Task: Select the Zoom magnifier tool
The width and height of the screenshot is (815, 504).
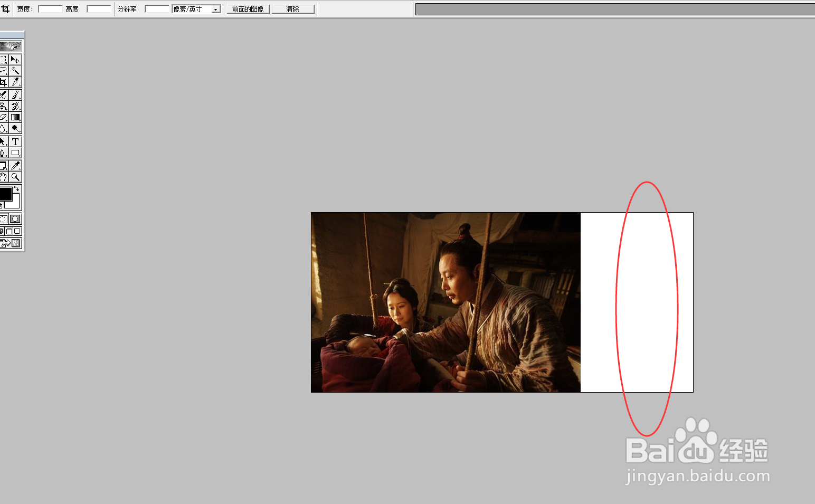Action: 15,177
